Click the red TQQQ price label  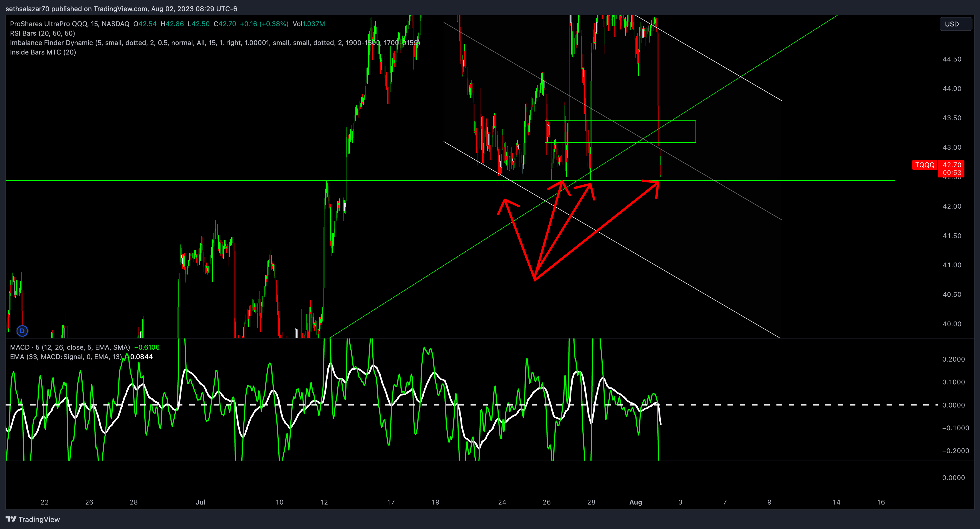(x=924, y=165)
